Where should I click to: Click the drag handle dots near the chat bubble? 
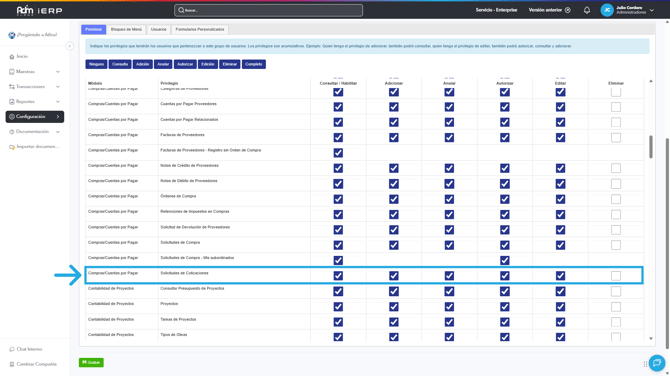(645, 364)
